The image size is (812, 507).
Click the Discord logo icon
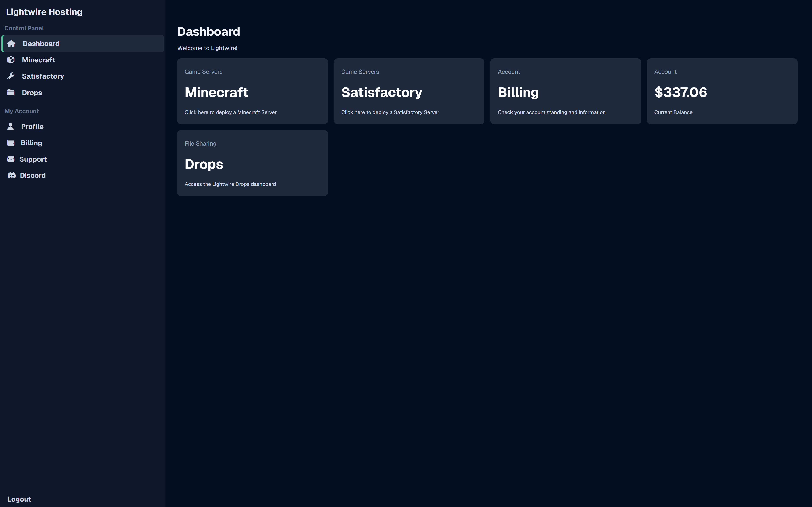[x=12, y=175]
